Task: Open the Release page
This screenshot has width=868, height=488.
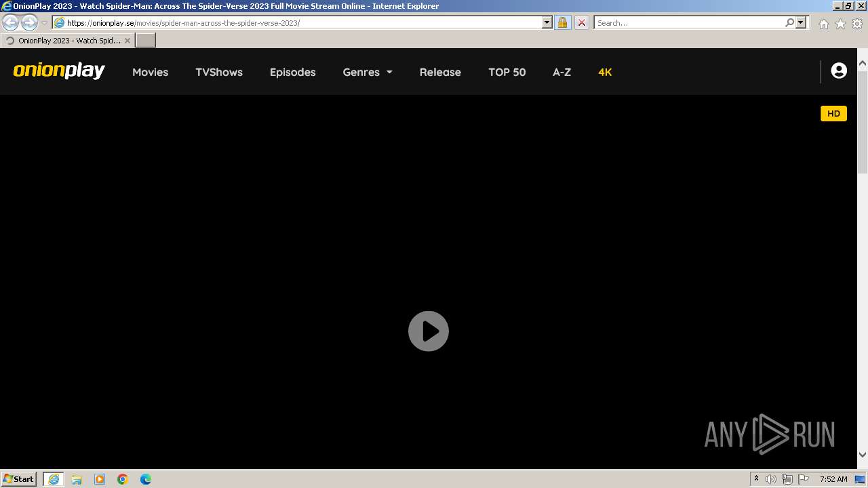Action: pos(440,72)
